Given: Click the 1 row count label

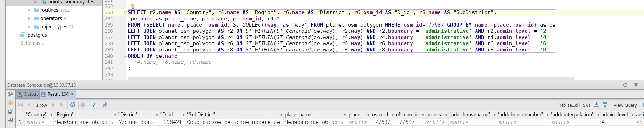Looking at the screenshot, I should [x=41, y=105].
